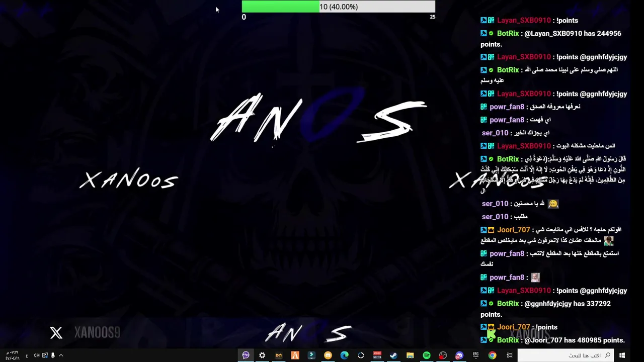Switch the Arabic input language indicator
Screen dimensions: 644x362
click(x=27, y=355)
